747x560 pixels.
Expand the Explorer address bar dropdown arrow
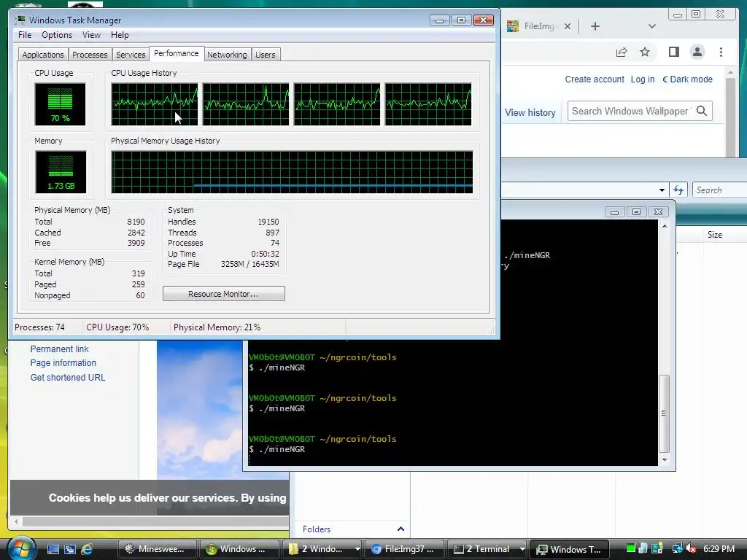[x=662, y=190]
